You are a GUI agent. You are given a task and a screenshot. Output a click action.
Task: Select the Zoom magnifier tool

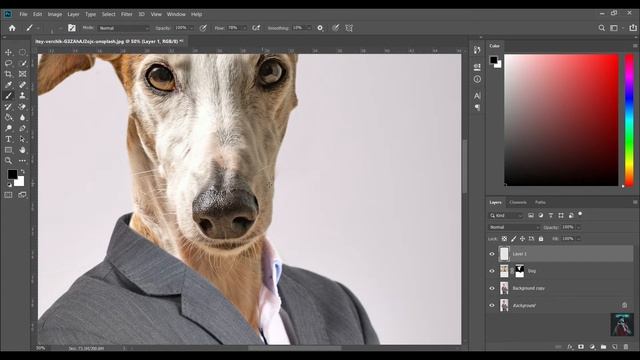click(x=8, y=161)
